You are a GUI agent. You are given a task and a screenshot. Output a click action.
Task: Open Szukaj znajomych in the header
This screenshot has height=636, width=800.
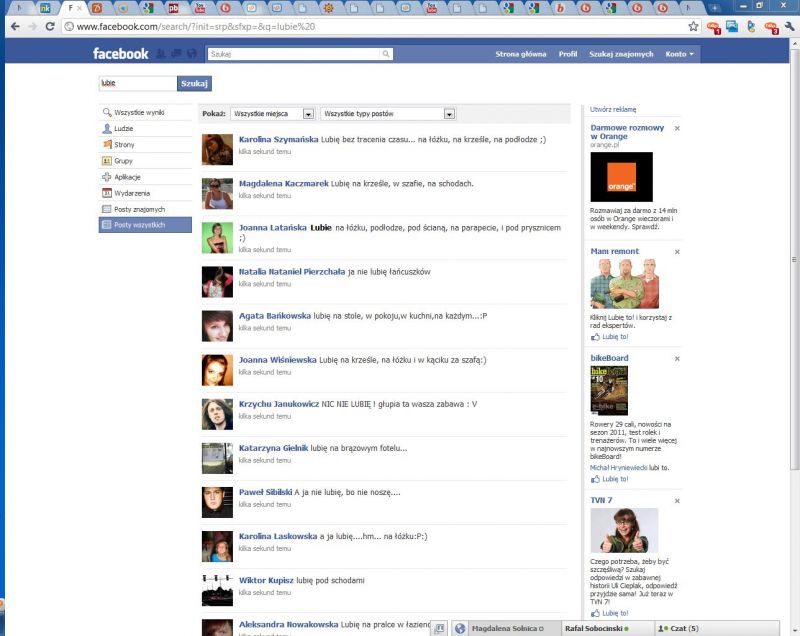[621, 54]
